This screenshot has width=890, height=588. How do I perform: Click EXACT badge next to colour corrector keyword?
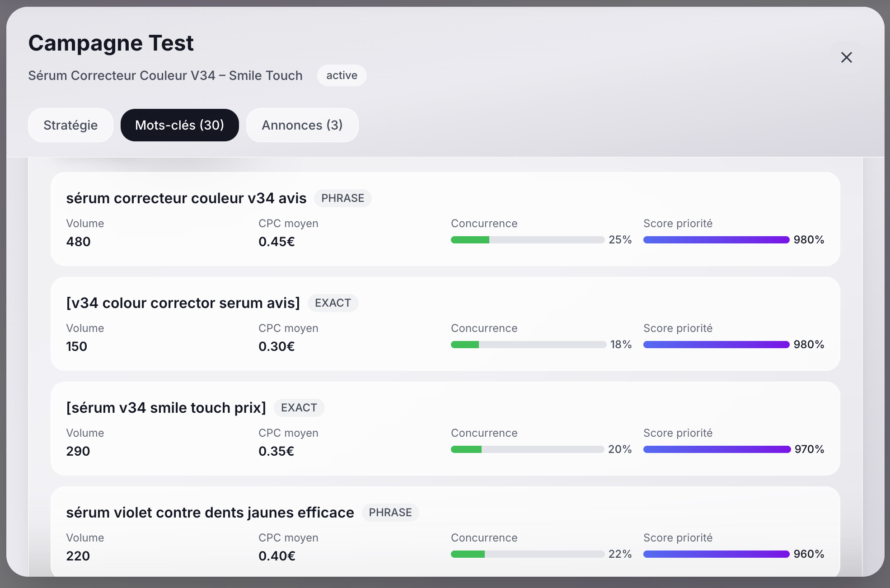[333, 303]
